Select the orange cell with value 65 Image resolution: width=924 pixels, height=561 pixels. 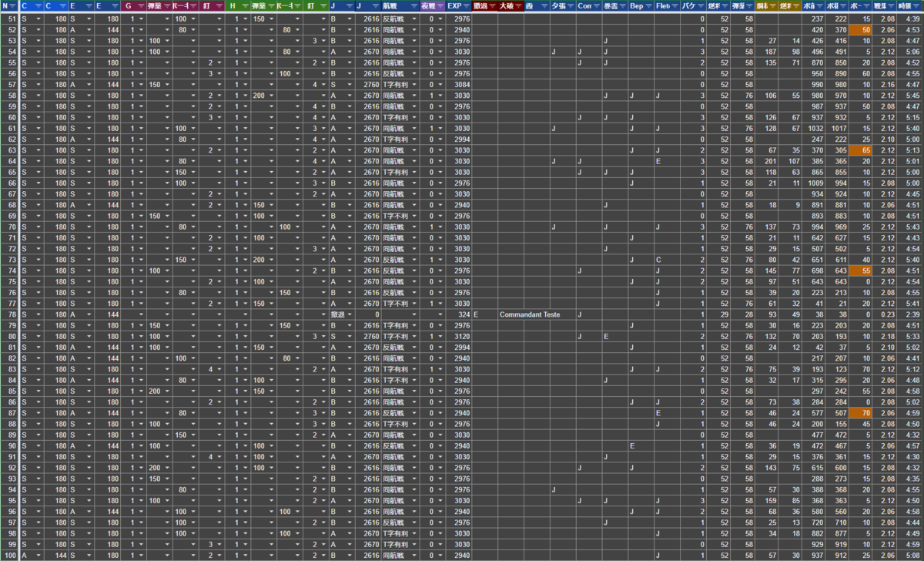point(862,150)
